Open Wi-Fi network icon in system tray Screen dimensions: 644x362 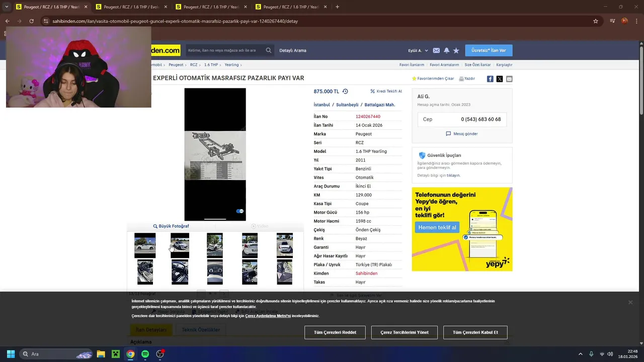tap(602, 354)
